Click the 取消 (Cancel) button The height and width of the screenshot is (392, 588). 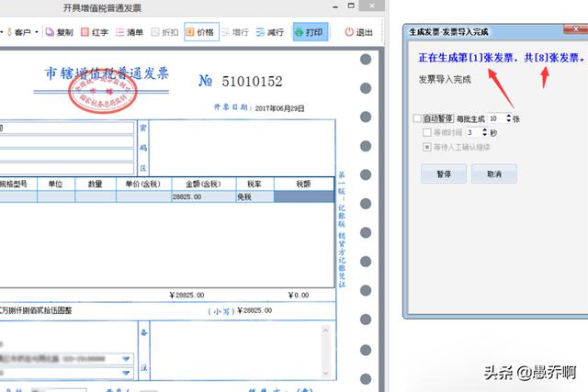(493, 174)
